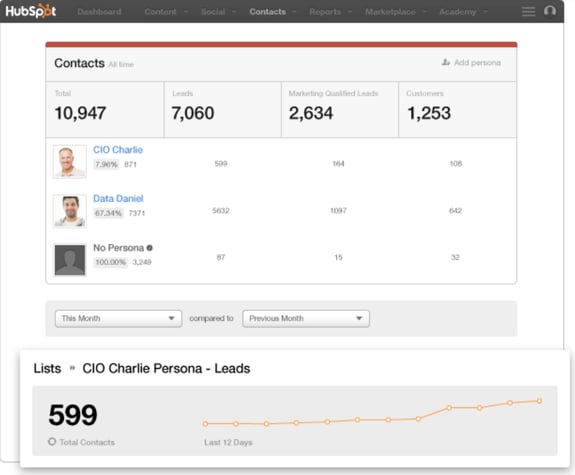Open Data Daniel's profile photo
Image resolution: width=575 pixels, height=475 pixels.
(70, 211)
